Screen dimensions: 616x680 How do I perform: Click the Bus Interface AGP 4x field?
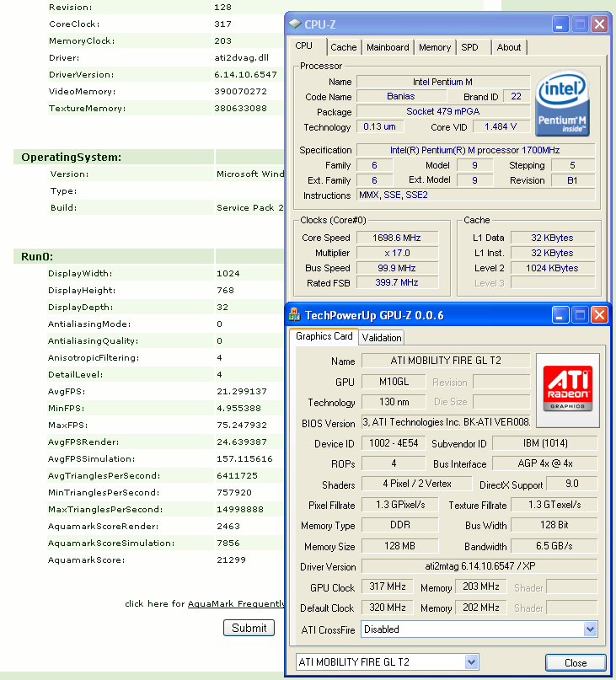pos(545,463)
